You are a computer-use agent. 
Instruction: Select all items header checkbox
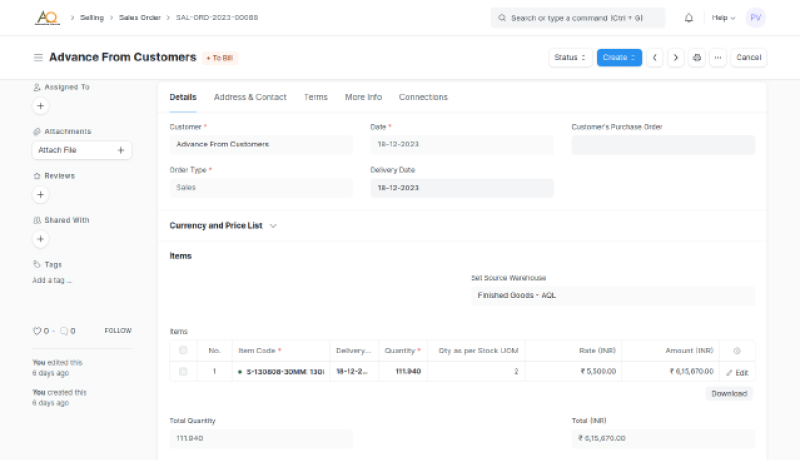[x=183, y=351]
